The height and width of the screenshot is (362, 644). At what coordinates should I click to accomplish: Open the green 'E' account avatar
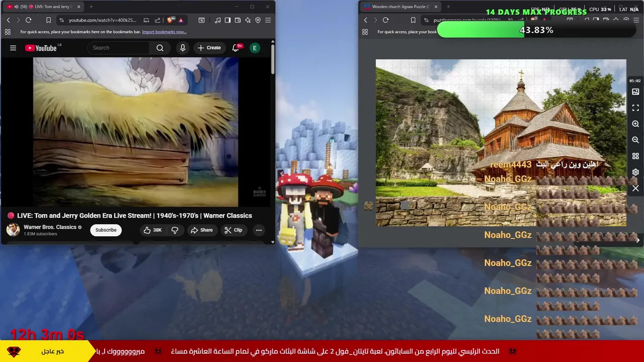coord(255,48)
